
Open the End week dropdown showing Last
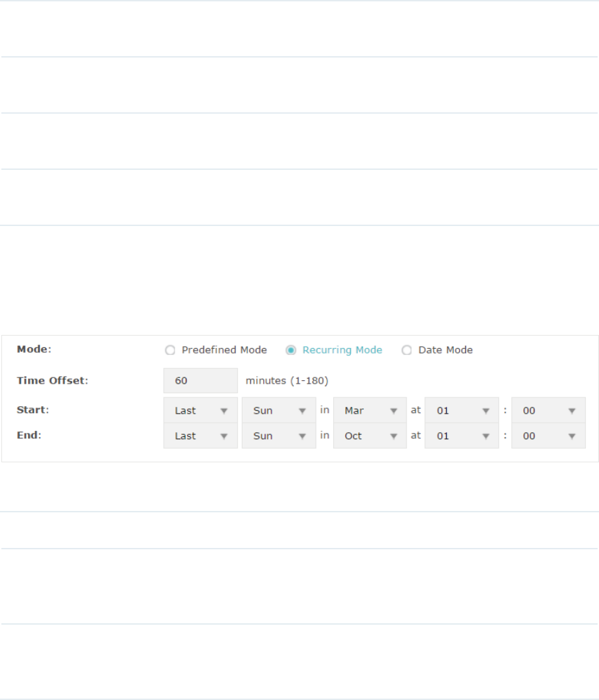point(201,436)
